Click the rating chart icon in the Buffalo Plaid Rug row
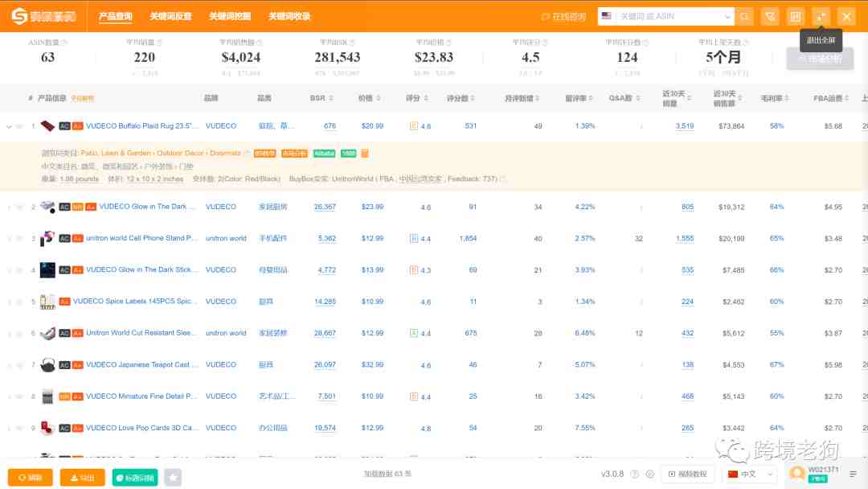The width and height of the screenshot is (868, 489). (414, 126)
